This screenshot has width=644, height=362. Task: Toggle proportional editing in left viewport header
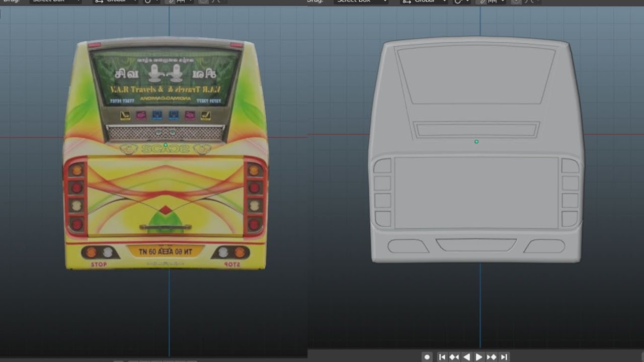[203, 2]
